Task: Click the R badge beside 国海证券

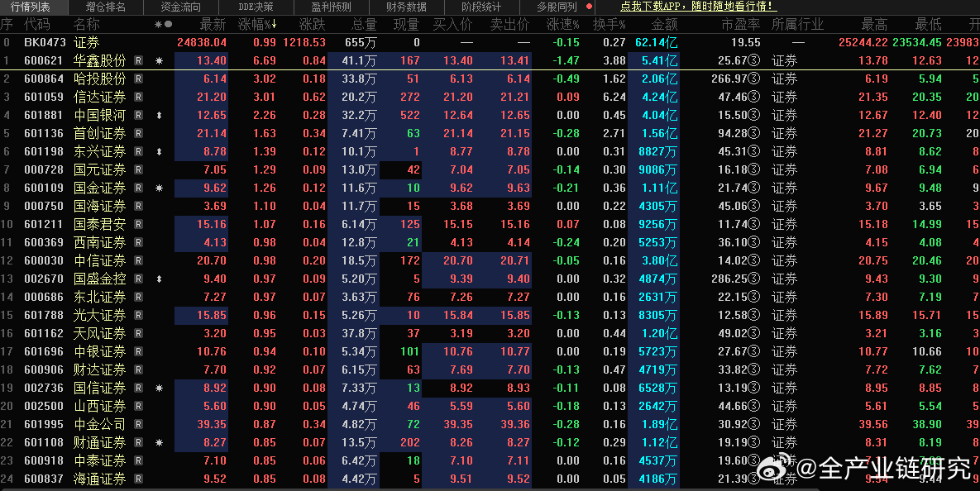Action: pyautogui.click(x=138, y=206)
